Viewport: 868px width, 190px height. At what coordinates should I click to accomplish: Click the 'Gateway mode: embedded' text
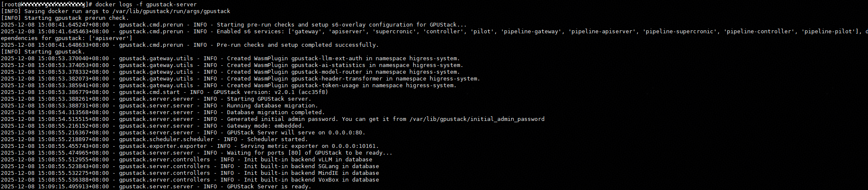[x=266, y=126]
